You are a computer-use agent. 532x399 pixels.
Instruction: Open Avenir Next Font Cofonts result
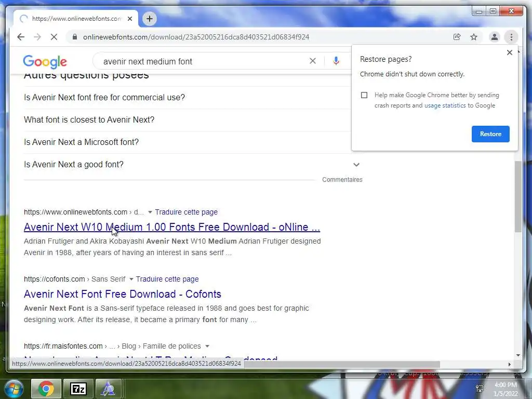pos(123,294)
